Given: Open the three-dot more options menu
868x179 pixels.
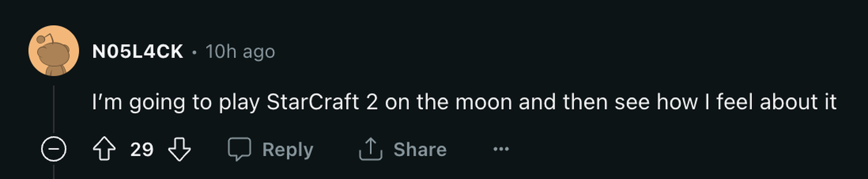Looking at the screenshot, I should [x=501, y=149].
